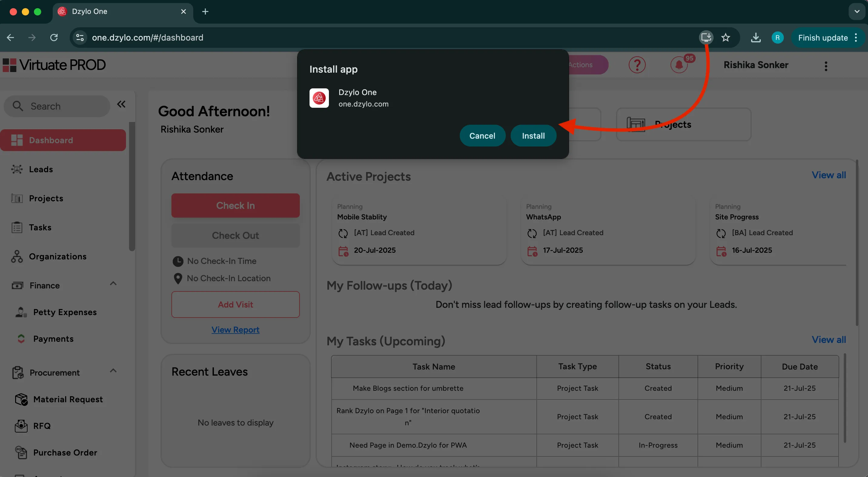Viewport: 868px width, 477px height.
Task: Bookmark this page with star icon
Action: [x=725, y=37]
